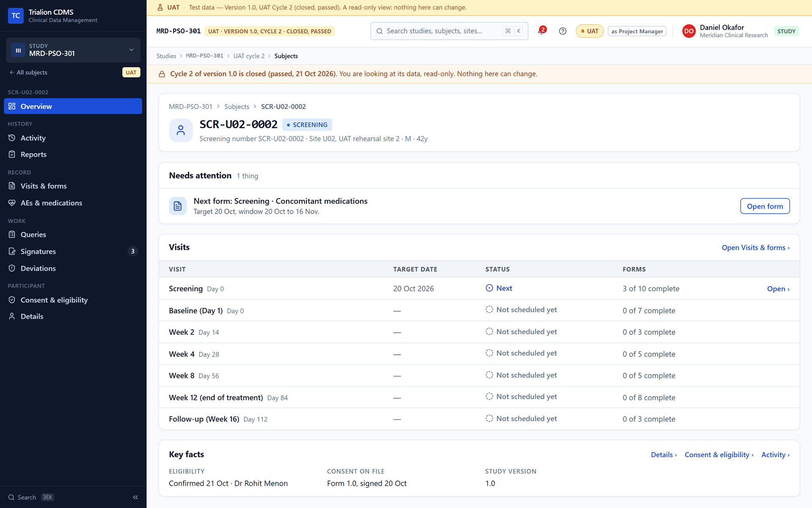Click the magnifier icon in the search field
Viewport: 812px width, 508px height.
379,31
